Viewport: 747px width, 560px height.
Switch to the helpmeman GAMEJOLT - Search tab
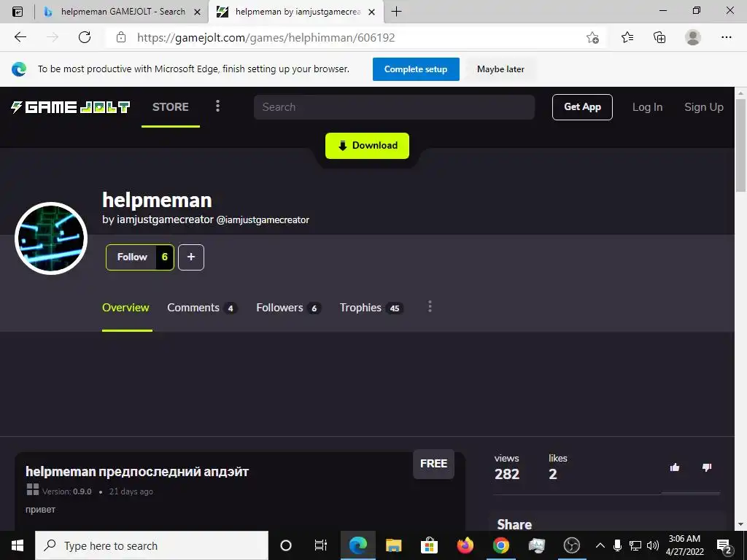[123, 12]
